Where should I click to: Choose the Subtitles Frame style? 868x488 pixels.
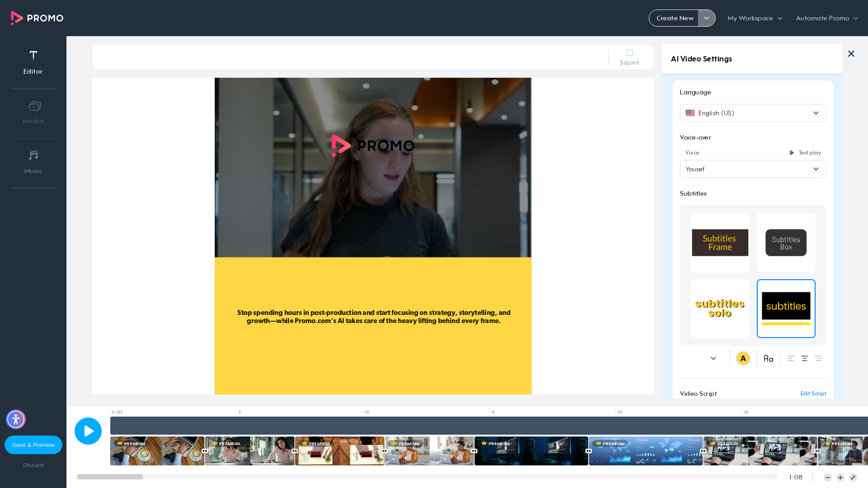(x=720, y=243)
